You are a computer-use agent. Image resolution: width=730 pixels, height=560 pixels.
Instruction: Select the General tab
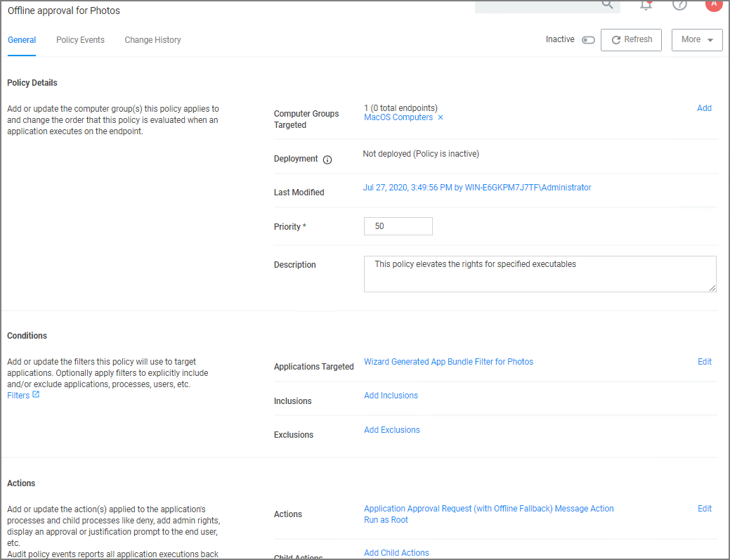pos(22,40)
